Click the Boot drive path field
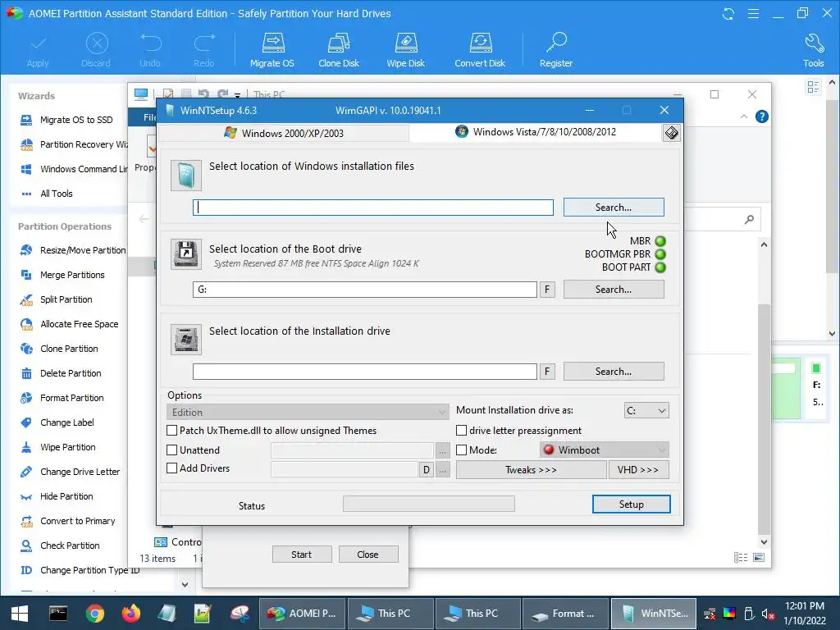This screenshot has width=840, height=630. 365,290
